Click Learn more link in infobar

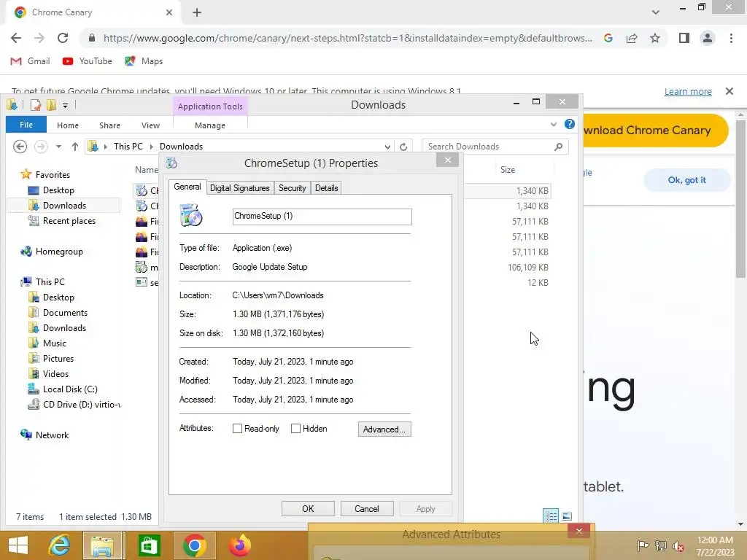pyautogui.click(x=688, y=91)
